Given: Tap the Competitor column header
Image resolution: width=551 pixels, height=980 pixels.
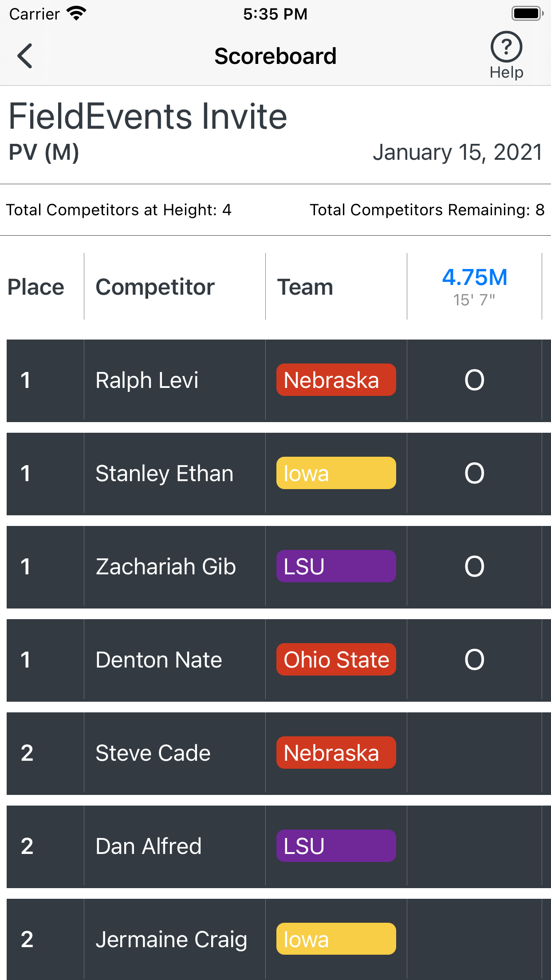Looking at the screenshot, I should point(155,287).
